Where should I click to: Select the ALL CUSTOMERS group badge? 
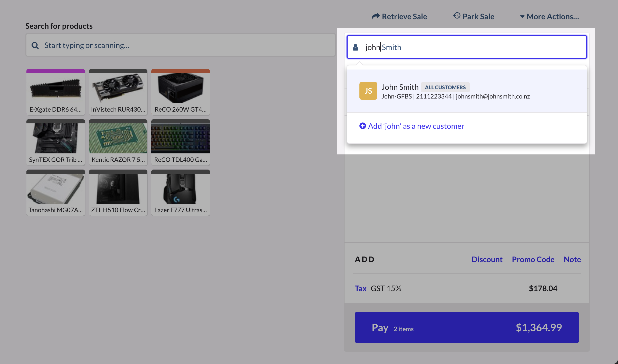[445, 87]
